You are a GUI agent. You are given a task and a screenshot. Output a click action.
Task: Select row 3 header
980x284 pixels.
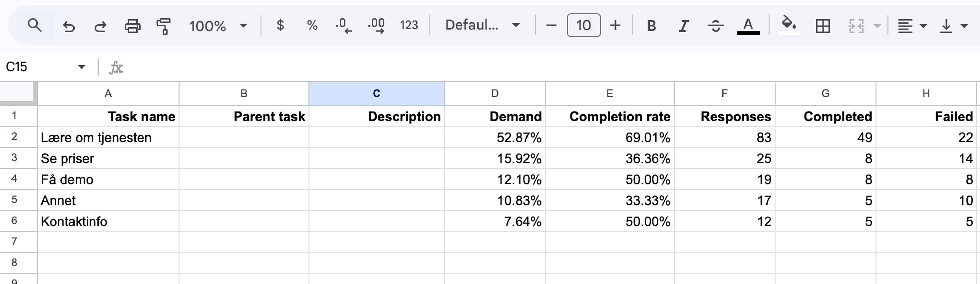[x=14, y=158]
